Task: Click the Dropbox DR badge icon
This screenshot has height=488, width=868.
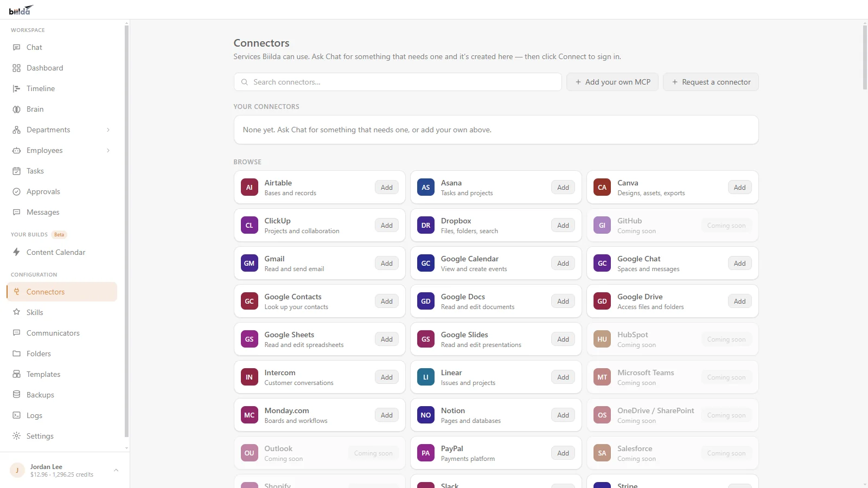Action: pos(426,225)
